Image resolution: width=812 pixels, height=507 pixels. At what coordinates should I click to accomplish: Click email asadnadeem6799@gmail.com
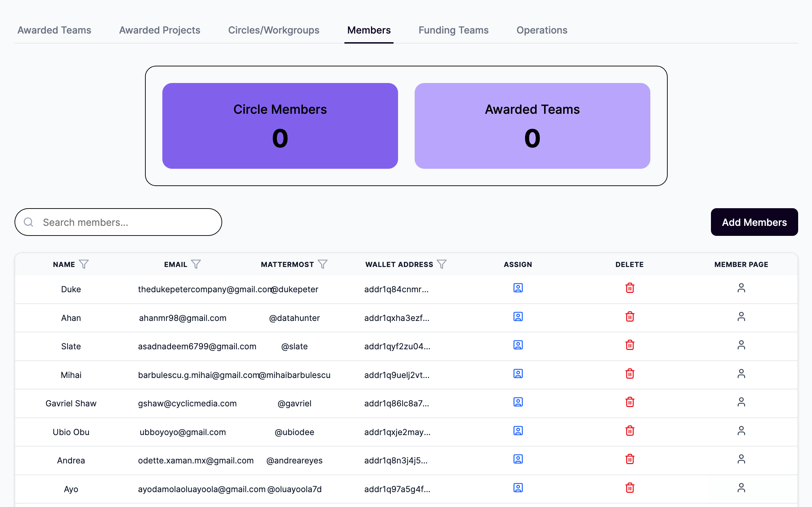tap(197, 346)
